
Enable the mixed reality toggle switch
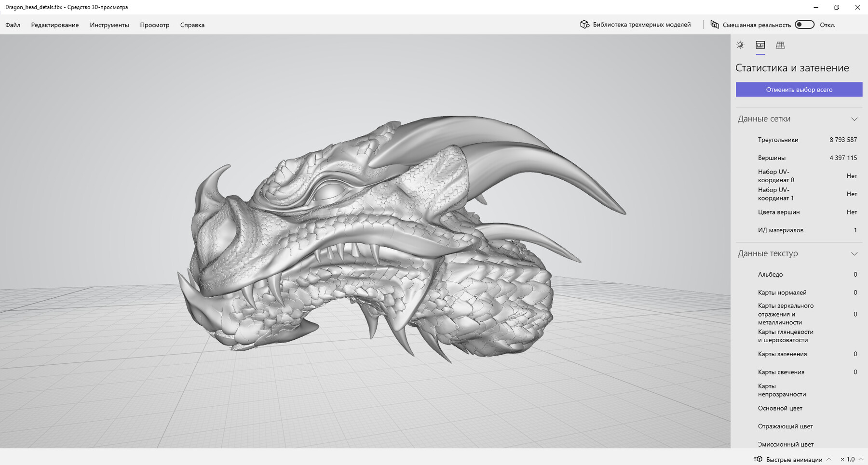tap(804, 24)
